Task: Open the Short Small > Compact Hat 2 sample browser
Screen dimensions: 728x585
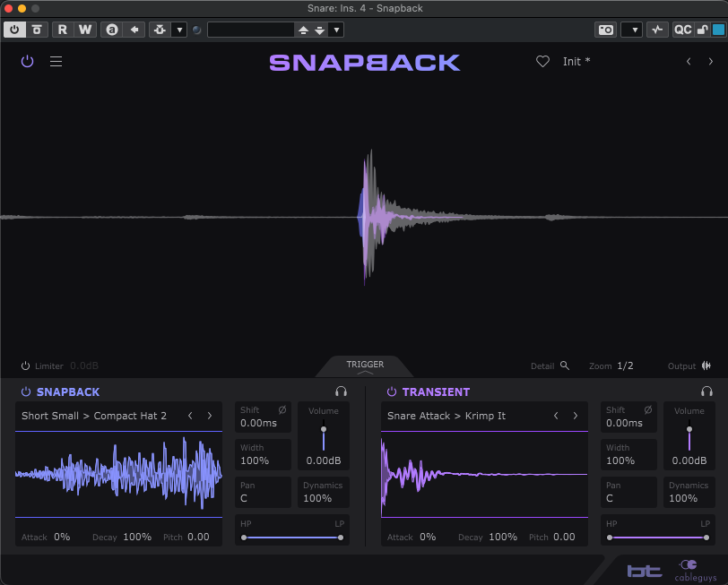Action: pos(94,416)
